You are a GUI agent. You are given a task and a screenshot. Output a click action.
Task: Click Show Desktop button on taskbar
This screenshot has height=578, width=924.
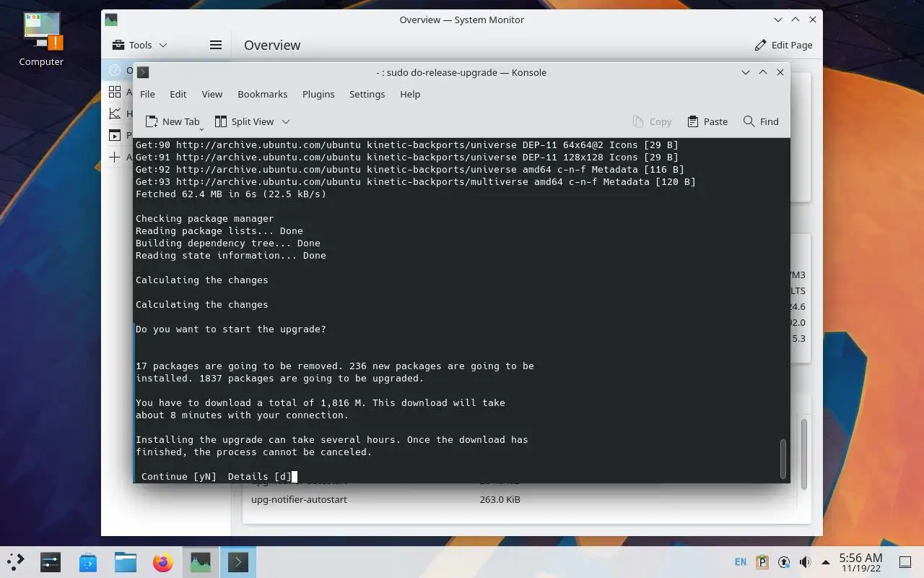pos(905,561)
